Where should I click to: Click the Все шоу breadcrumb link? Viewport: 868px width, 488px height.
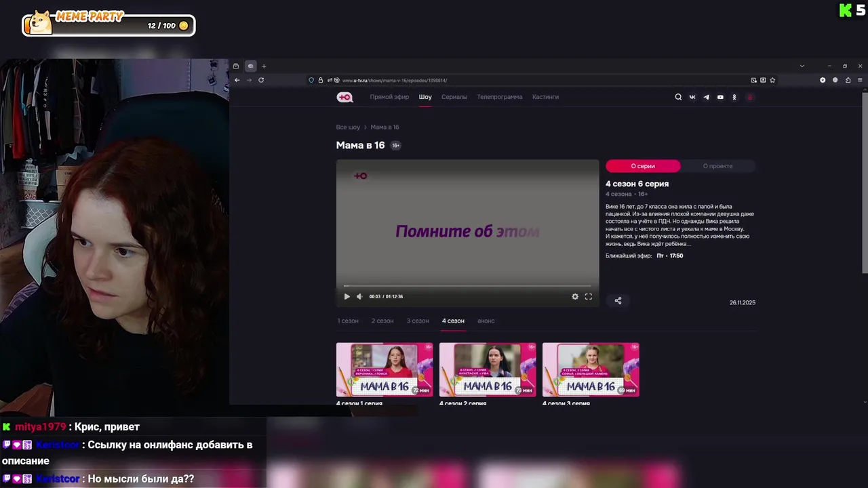point(348,127)
